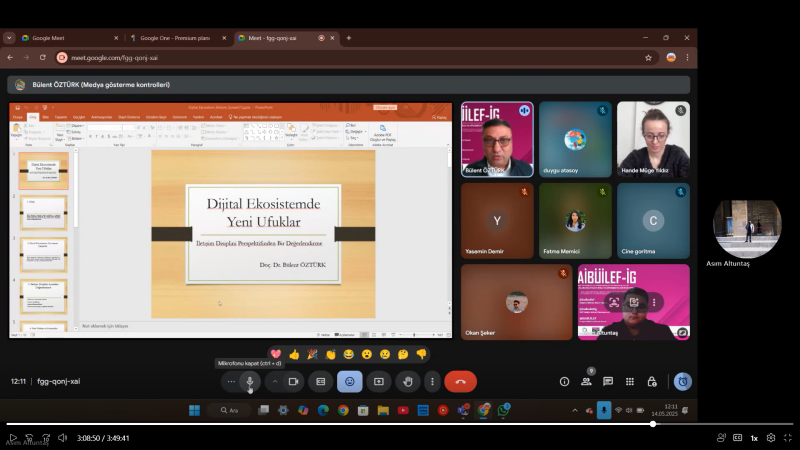
Task: Change playback speed 1x
Action: [754, 438]
